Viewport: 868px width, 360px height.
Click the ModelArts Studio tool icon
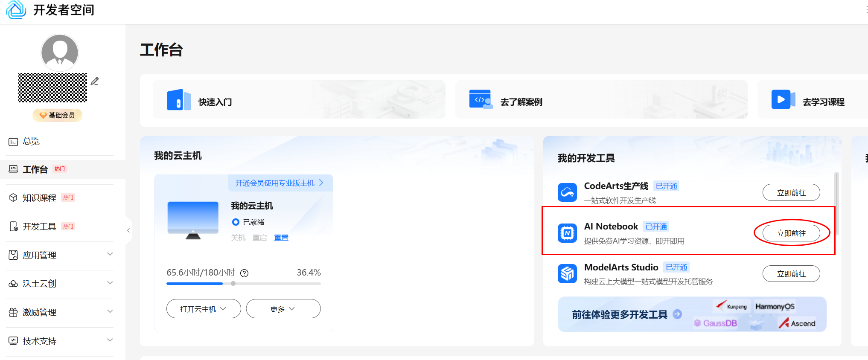(567, 273)
